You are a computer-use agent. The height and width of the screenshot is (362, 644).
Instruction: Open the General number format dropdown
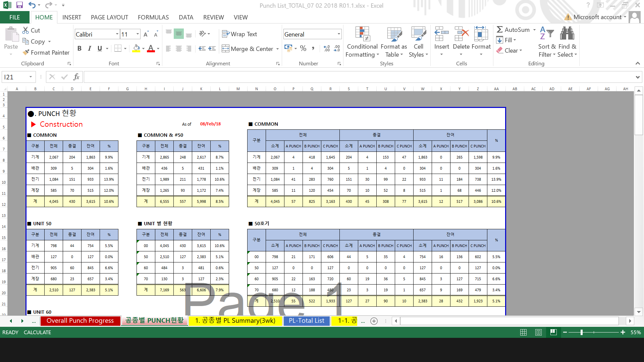(338, 34)
